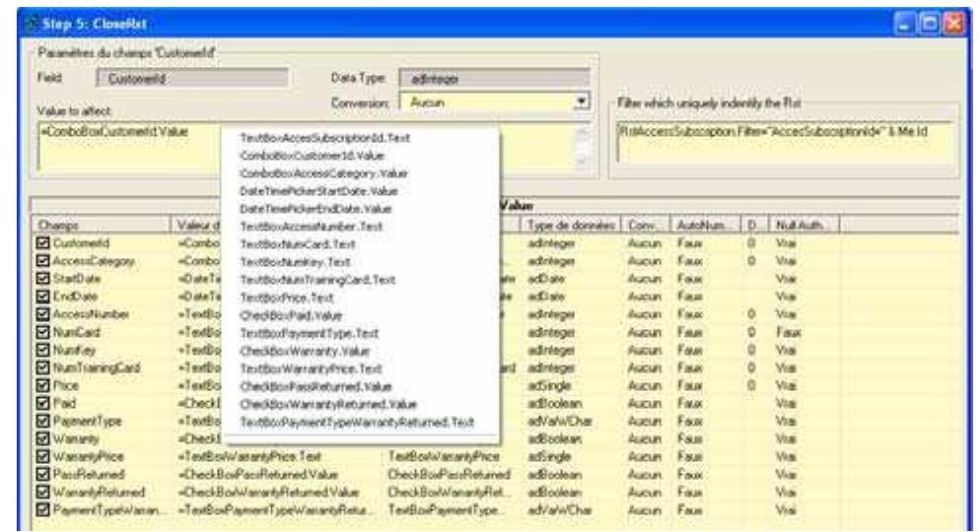Select the Faux Null Auth cell in NumCard row
The height and width of the screenshot is (532, 980).
click(788, 332)
